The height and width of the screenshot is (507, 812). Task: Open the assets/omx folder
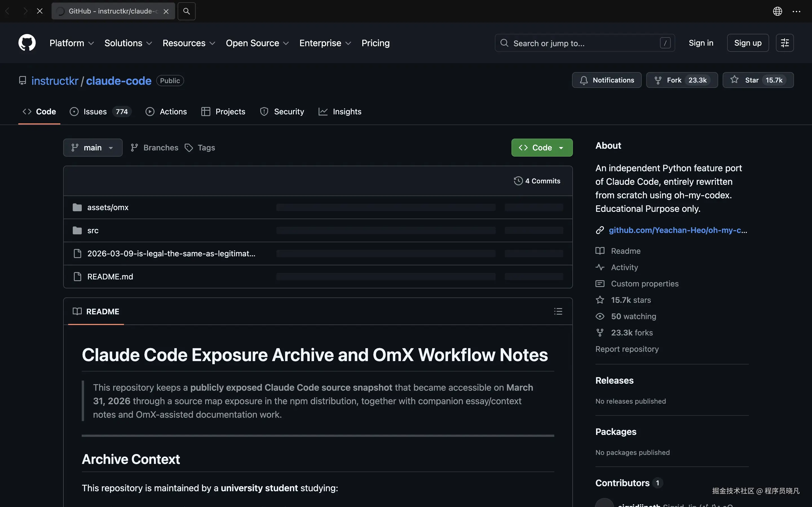pos(108,208)
